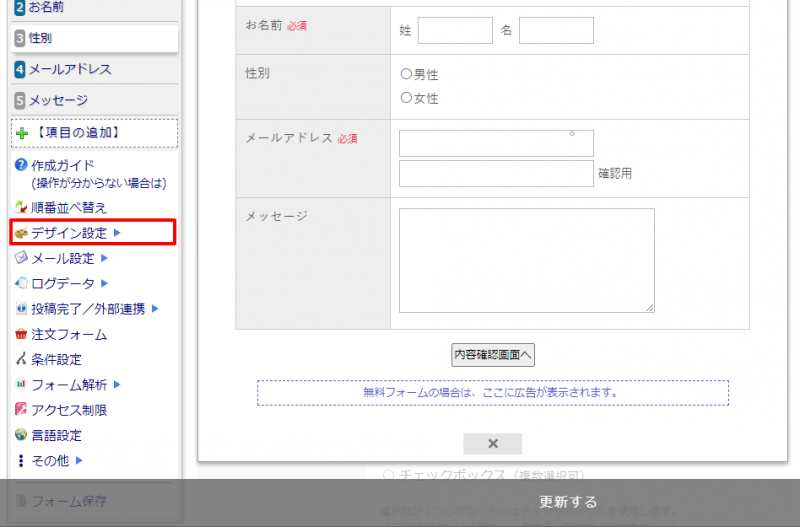The height and width of the screenshot is (527, 800).
Task: Expand the 投稿完了／外部連携 arrow
Action: click(x=155, y=308)
